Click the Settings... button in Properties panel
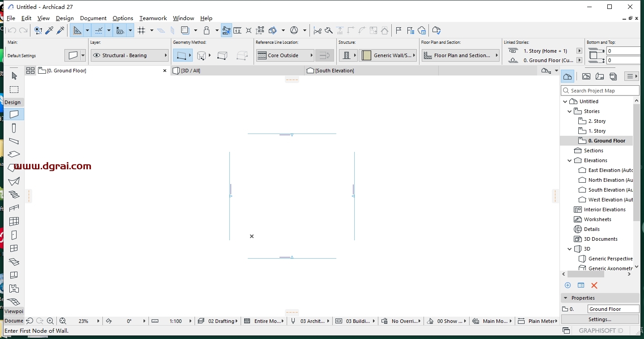644x339 pixels. (x=600, y=319)
